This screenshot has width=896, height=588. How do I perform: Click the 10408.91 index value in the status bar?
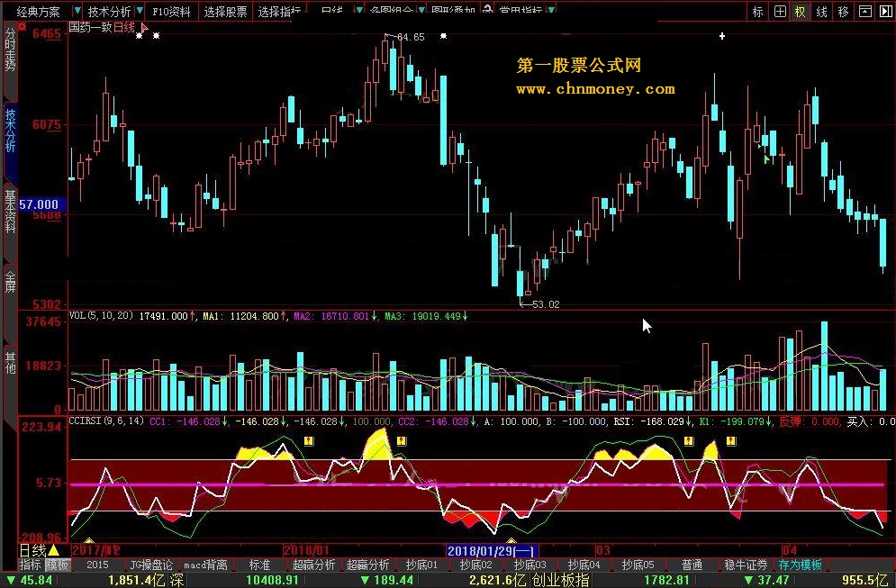pyautogui.click(x=272, y=581)
